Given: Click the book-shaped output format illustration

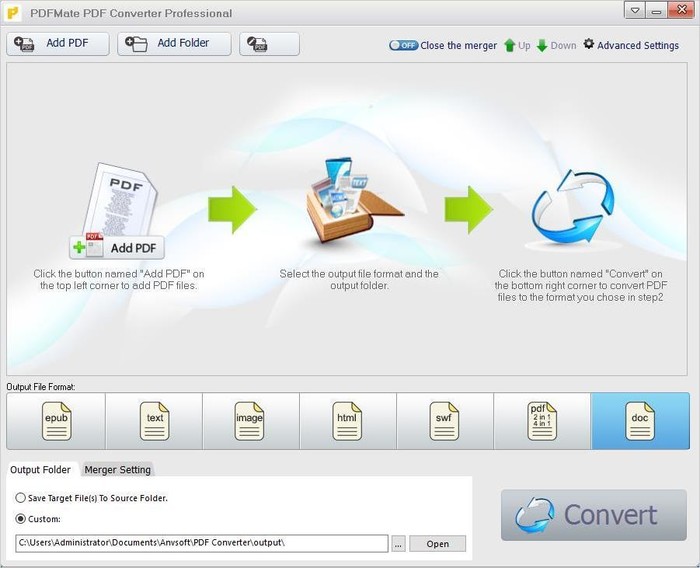Looking at the screenshot, I should pyautogui.click(x=353, y=203).
